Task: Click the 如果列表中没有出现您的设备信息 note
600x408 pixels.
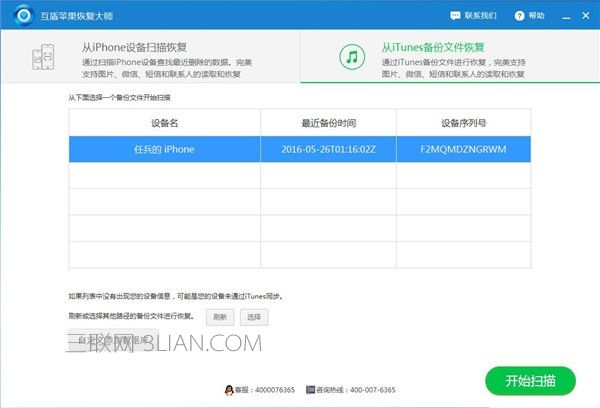Action: coord(176,296)
